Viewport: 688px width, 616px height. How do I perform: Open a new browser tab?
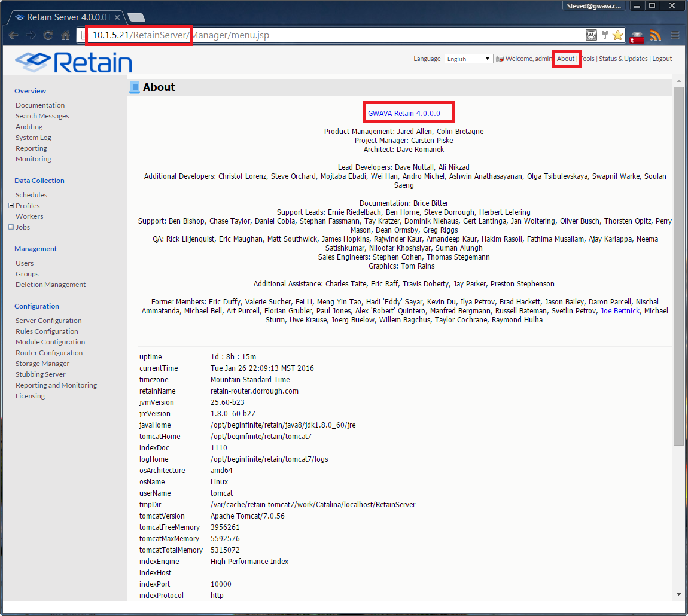pos(136,17)
